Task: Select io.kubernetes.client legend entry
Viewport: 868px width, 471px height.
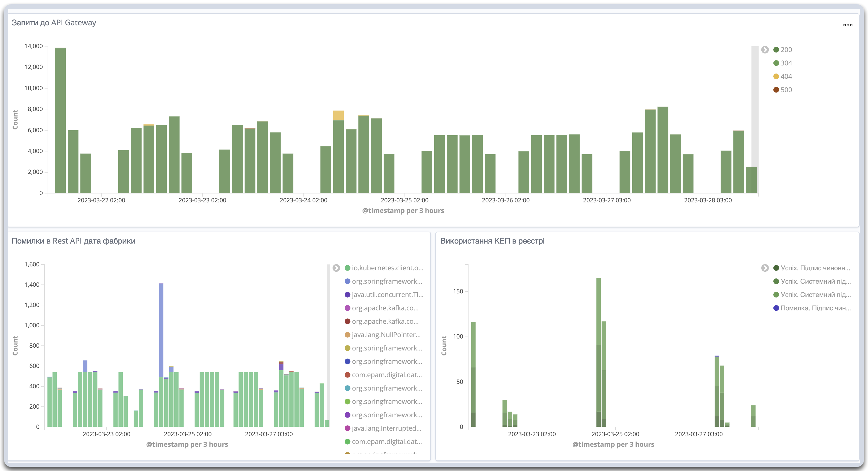Action: tap(387, 268)
